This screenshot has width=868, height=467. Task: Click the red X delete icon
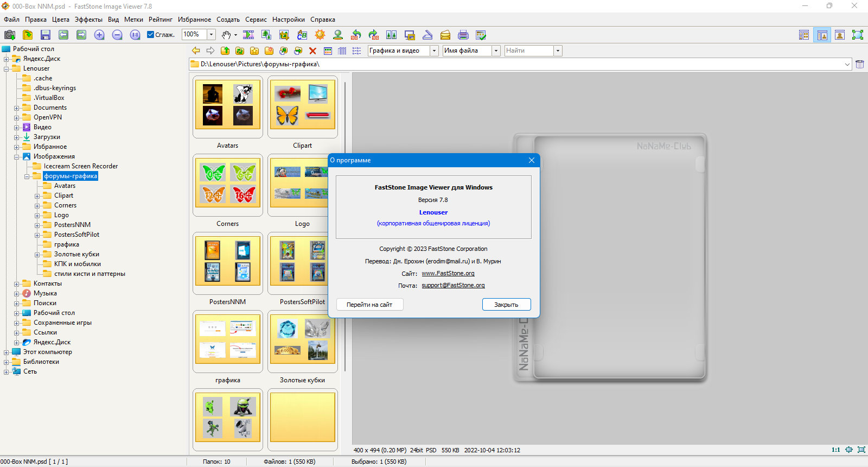coord(312,51)
